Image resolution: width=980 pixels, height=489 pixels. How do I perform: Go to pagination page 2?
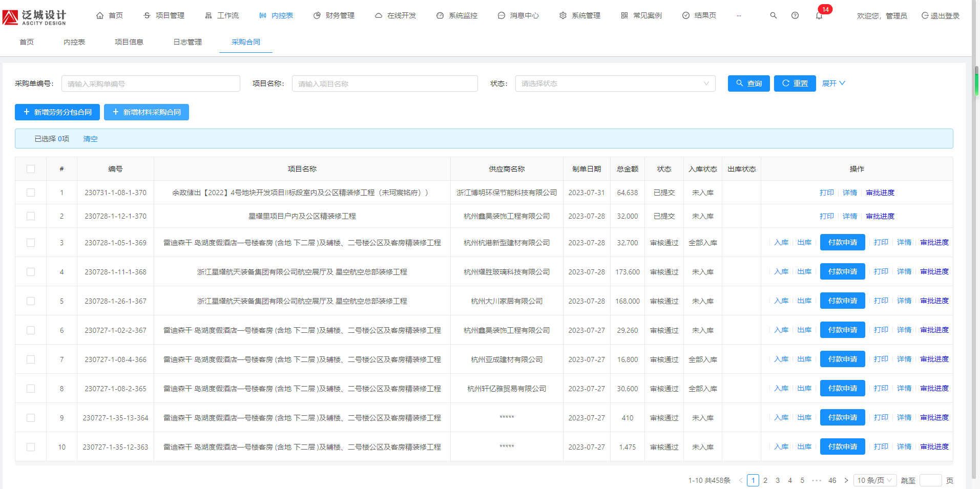click(765, 480)
